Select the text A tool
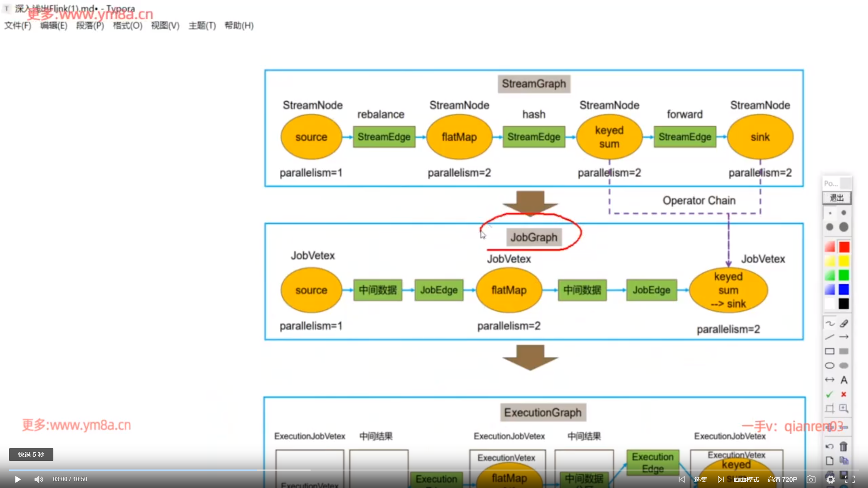Viewport: 868px width, 488px height. point(844,380)
